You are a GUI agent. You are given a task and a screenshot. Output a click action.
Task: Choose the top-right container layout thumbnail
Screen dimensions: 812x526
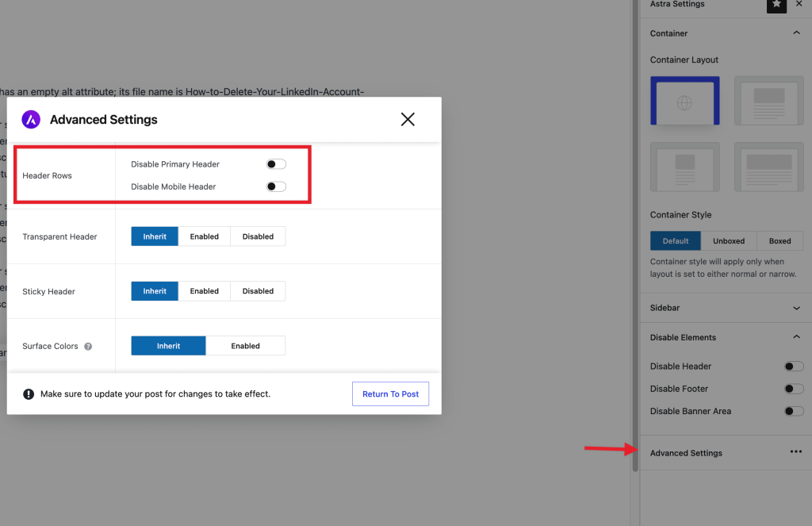pyautogui.click(x=769, y=101)
